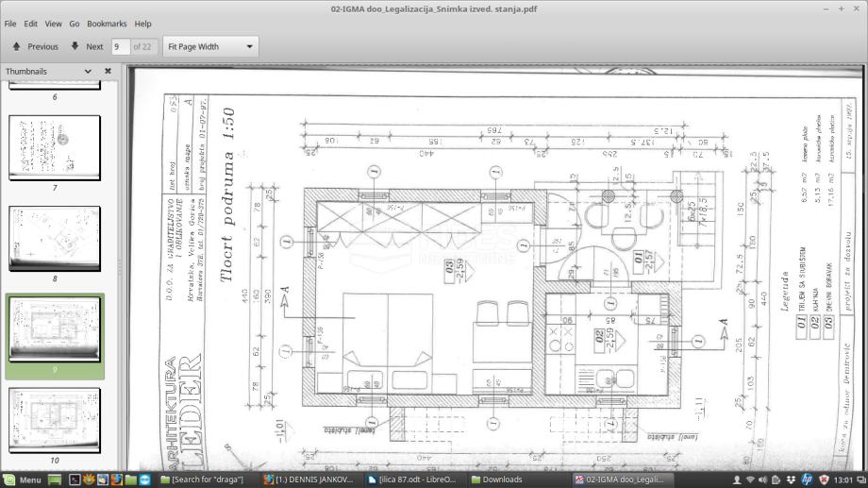Click the page number input field
Screen dimensions: 868x488
tap(119, 46)
